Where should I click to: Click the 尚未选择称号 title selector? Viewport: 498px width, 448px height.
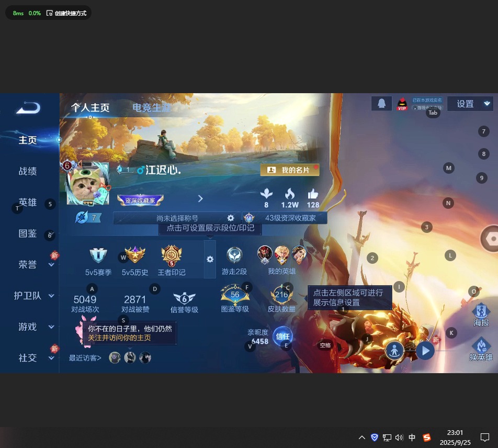177,218
